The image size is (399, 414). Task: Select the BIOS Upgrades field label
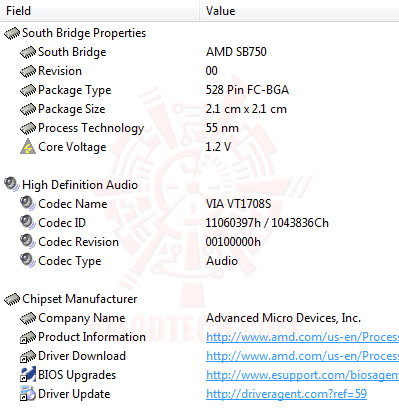click(77, 375)
